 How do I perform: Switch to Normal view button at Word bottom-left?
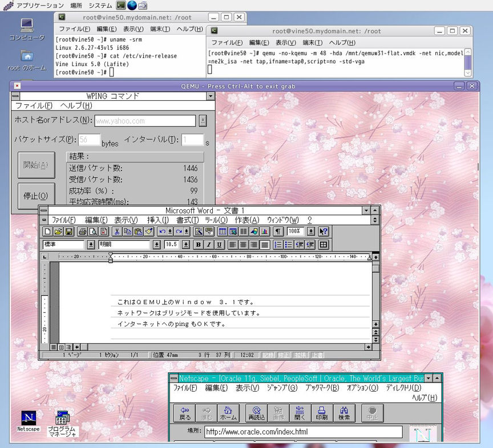click(54, 347)
